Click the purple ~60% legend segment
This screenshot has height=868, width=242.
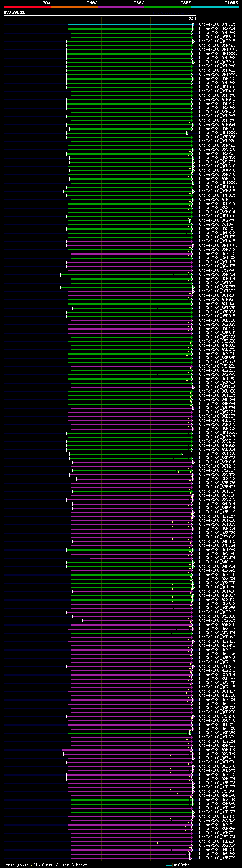(x=121, y=6)
